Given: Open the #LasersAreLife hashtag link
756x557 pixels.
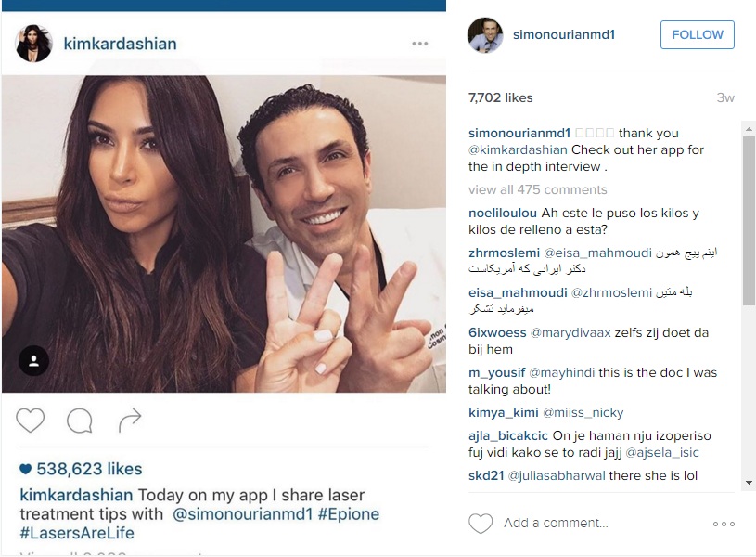Looking at the screenshot, I should point(77,533).
